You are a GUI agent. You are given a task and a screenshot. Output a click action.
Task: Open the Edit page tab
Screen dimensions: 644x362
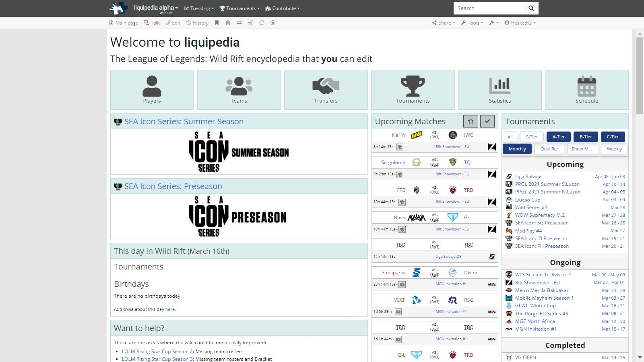click(173, 23)
